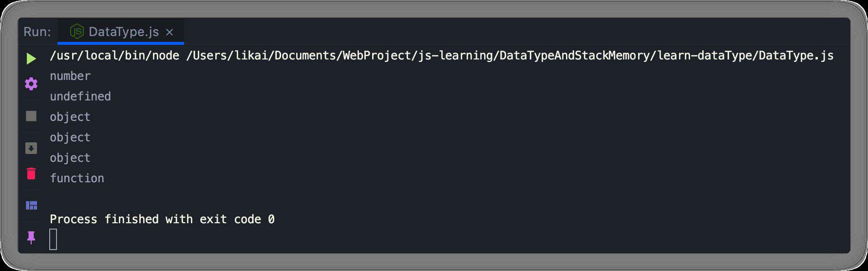The image size is (868, 271).
Task: Click the 'function' output line
Action: [77, 178]
